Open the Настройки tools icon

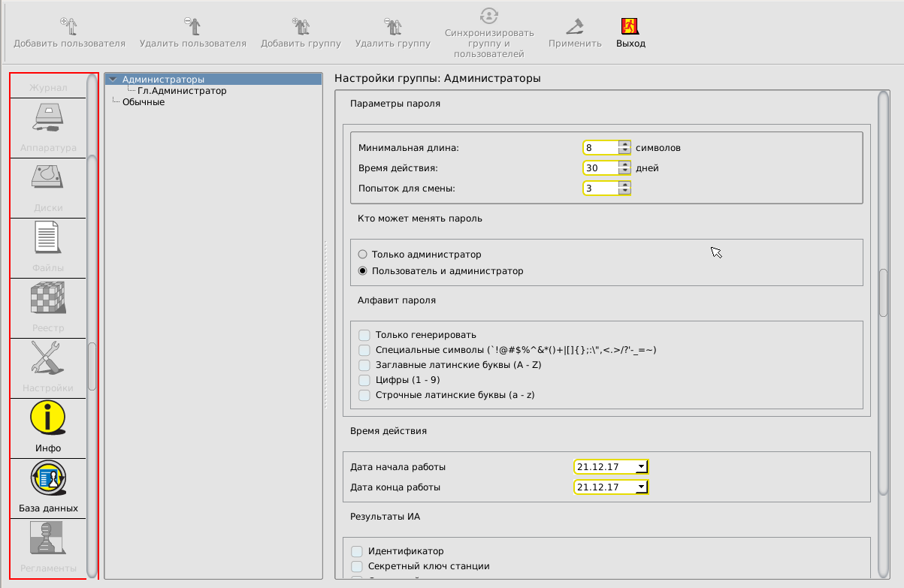coord(49,358)
